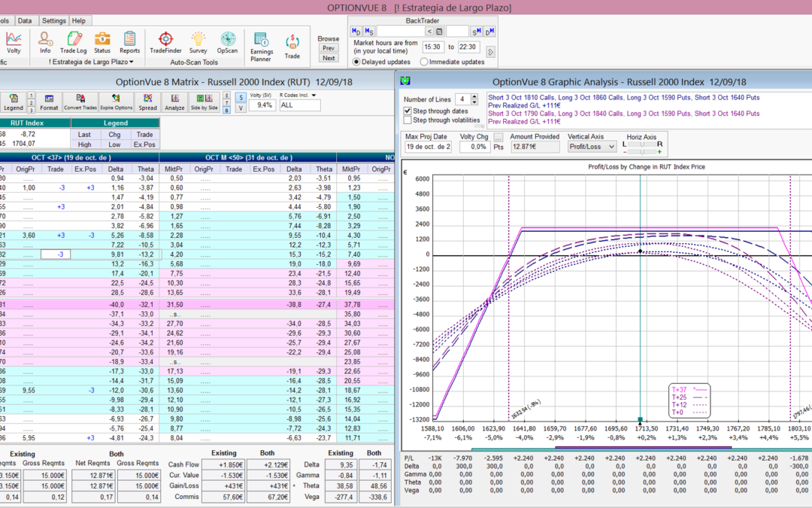This screenshot has width=812, height=508.
Task: Select the OCT <37> expiration header
Action: [71, 157]
